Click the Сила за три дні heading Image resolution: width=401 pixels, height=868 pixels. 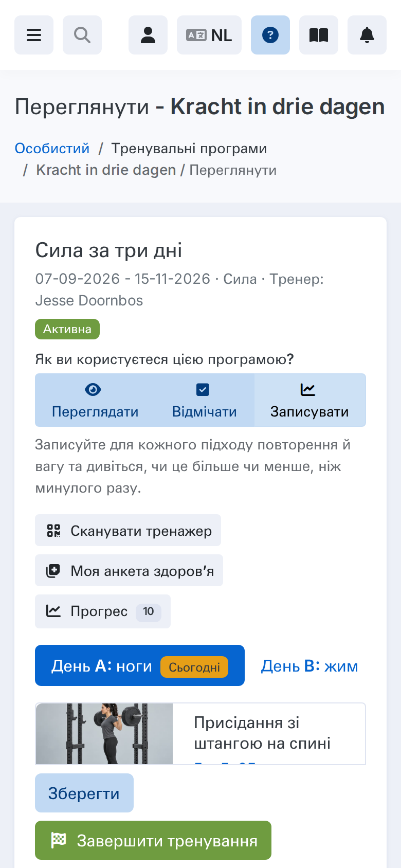[108, 250]
